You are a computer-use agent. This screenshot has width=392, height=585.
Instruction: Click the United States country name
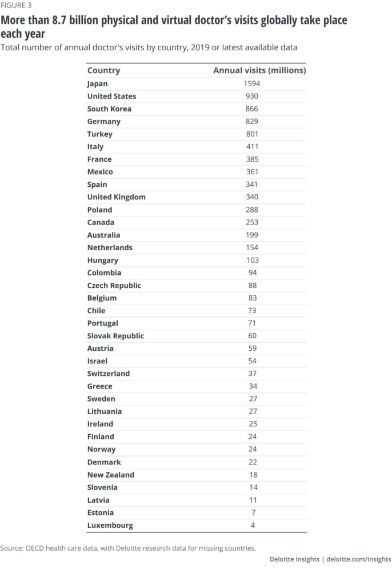111,96
